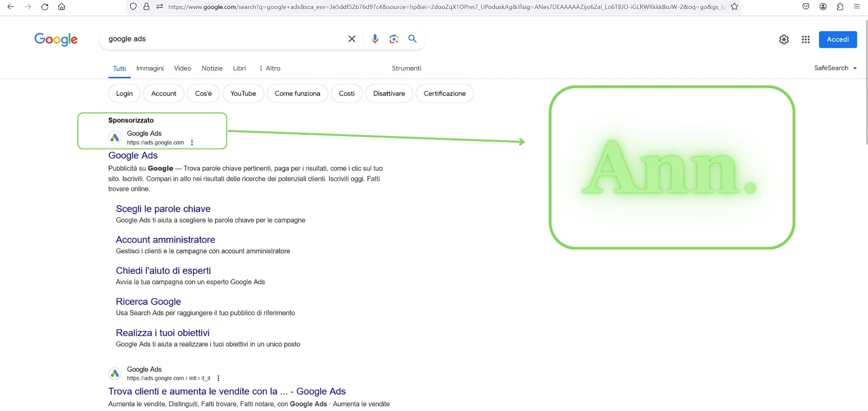Start voice search with the microphone icon
Screen dimensions: 868x411
(x=375, y=39)
